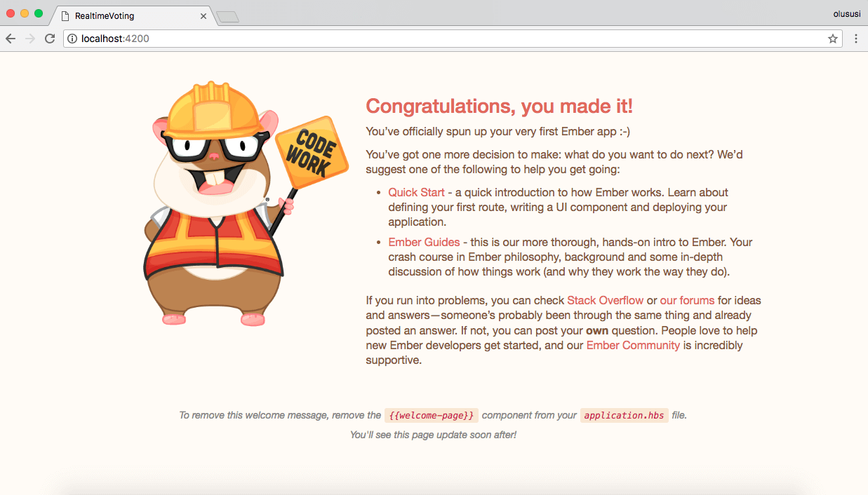Screen dimensions: 868x495
Task: Open the Ember Guides link
Action: pos(424,242)
